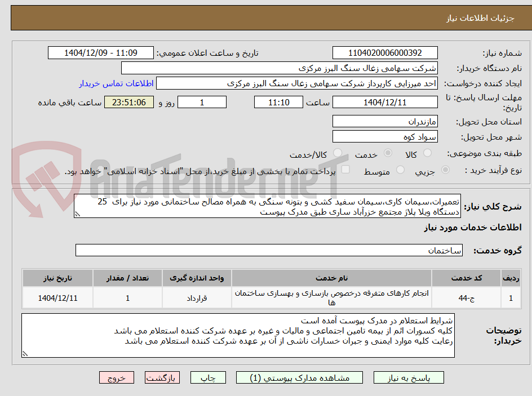This screenshot has width=532, height=396.
Task: Select the خدمت radio button
Action: click(x=388, y=153)
